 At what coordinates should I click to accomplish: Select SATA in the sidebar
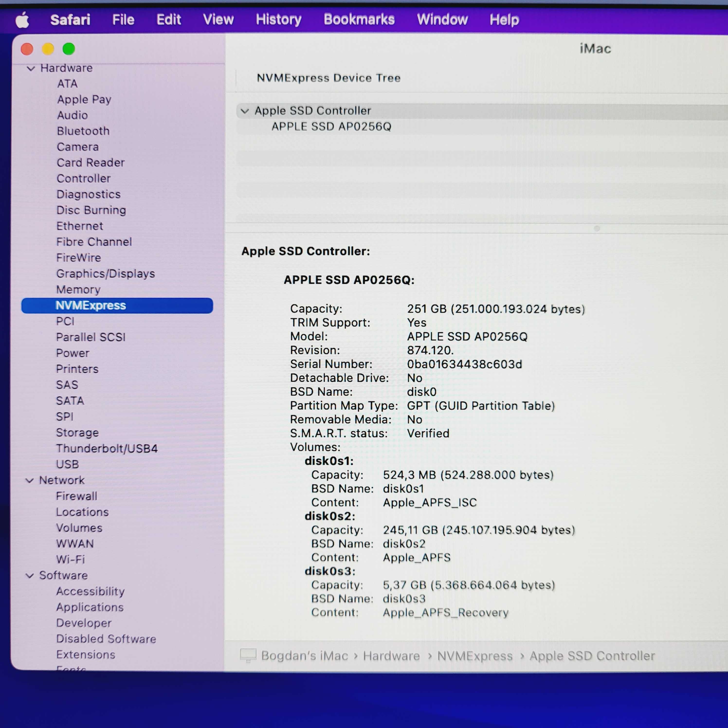click(x=70, y=400)
